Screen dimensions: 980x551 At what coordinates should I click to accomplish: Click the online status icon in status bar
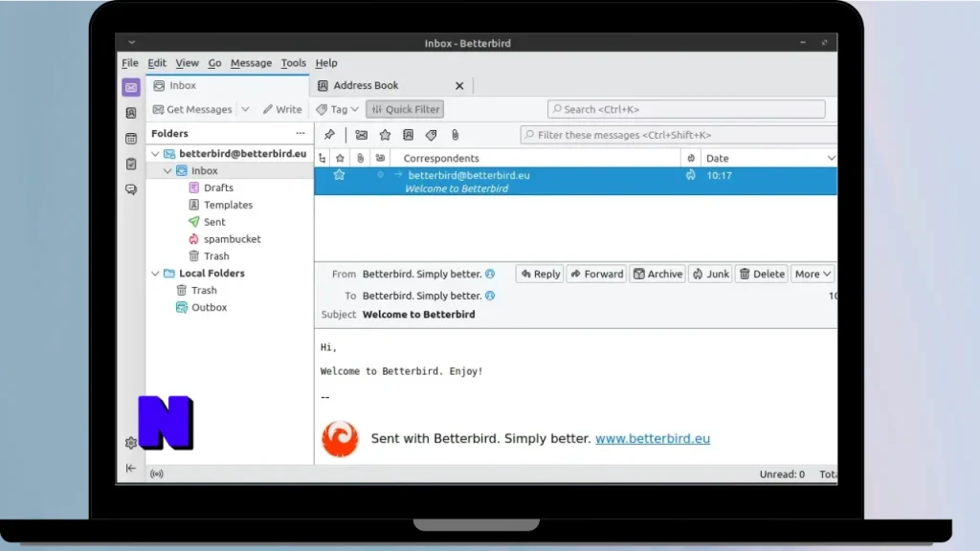click(x=157, y=474)
